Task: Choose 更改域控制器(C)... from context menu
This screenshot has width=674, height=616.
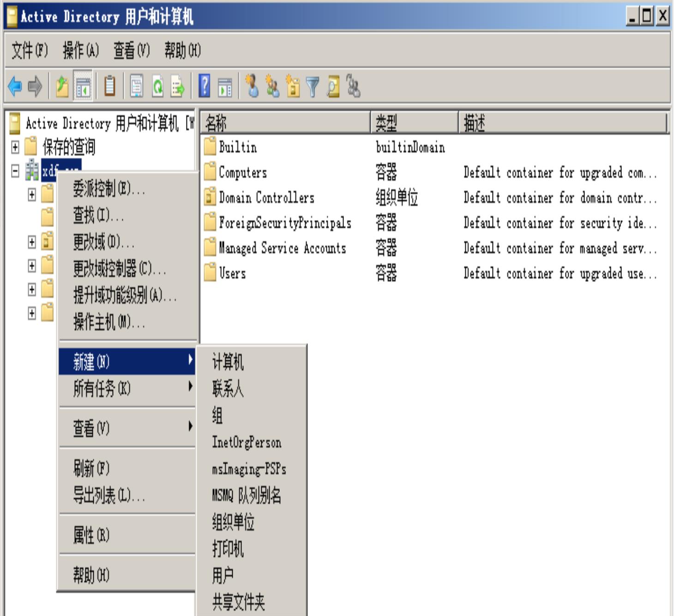Action: (128, 269)
